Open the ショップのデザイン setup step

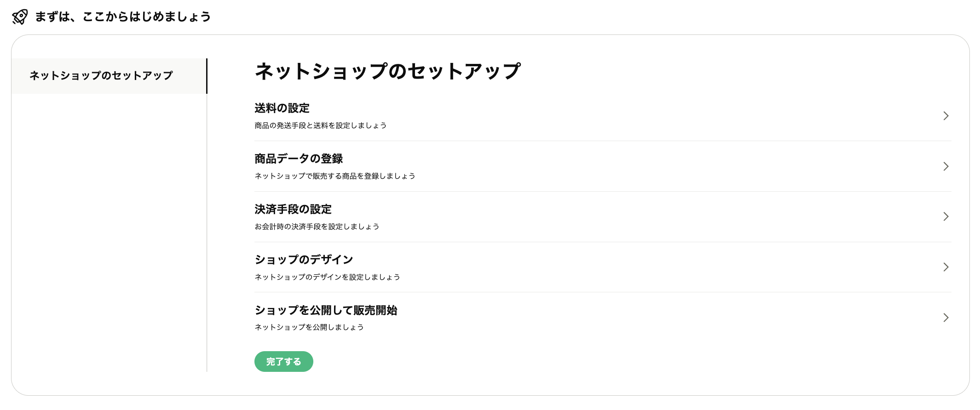[x=303, y=260]
